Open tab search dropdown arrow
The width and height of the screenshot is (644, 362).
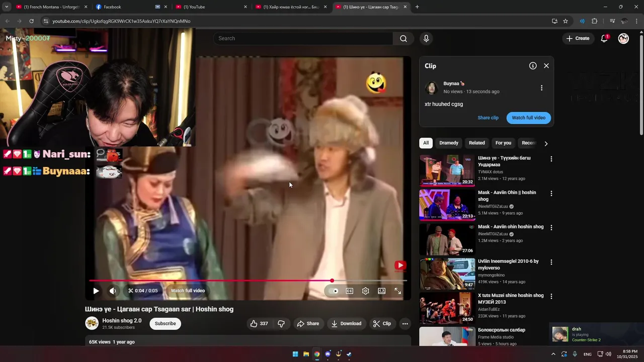(x=7, y=7)
